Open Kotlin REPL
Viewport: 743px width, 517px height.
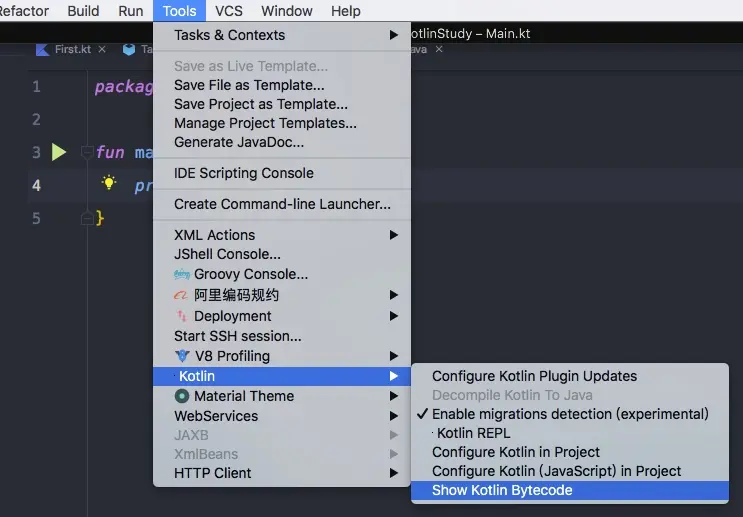click(x=570, y=433)
